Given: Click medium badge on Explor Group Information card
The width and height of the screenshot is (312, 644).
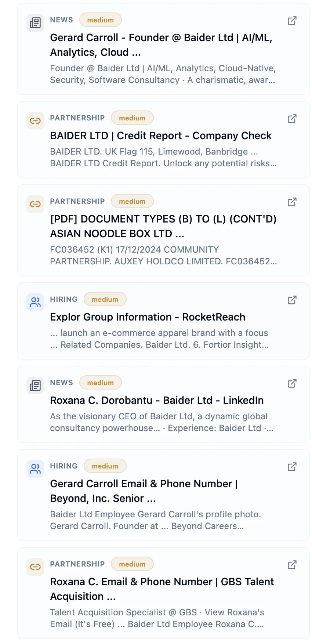Looking at the screenshot, I should click(x=105, y=299).
